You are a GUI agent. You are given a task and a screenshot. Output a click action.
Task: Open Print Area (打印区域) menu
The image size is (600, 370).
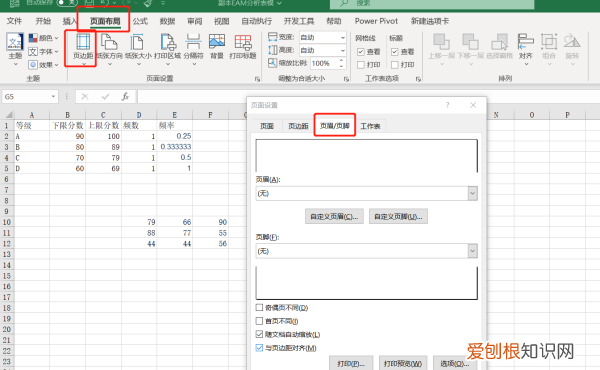click(167, 49)
